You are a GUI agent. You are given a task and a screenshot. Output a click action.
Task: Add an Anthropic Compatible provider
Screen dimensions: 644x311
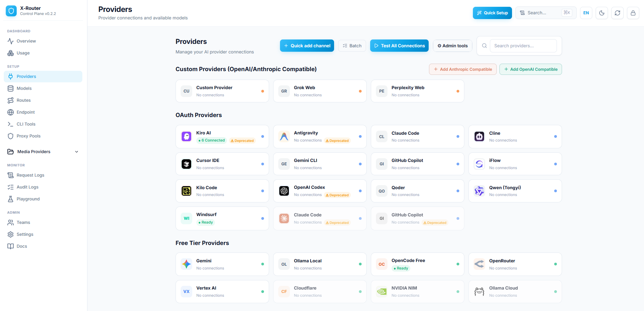pyautogui.click(x=463, y=69)
